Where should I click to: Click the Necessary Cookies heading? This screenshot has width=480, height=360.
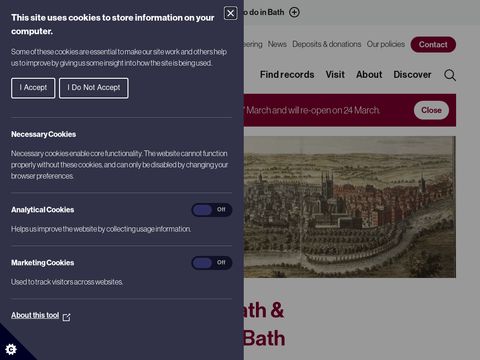(44, 134)
